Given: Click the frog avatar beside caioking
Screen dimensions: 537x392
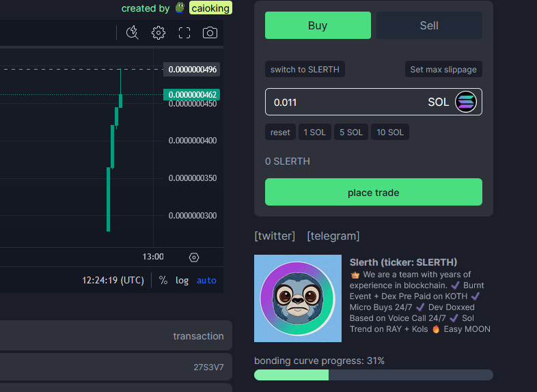Looking at the screenshot, I should point(180,8).
